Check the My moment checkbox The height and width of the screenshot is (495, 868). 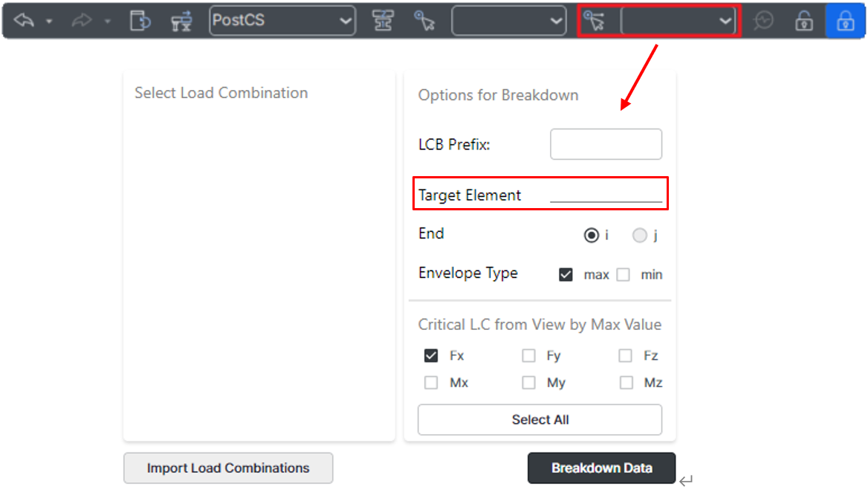click(x=528, y=383)
